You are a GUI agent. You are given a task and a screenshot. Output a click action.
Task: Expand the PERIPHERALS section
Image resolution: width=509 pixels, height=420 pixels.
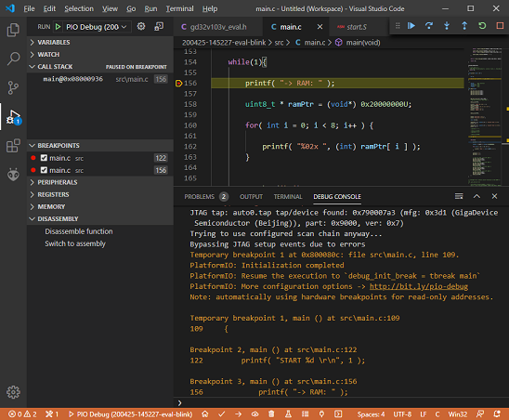pyautogui.click(x=100, y=182)
